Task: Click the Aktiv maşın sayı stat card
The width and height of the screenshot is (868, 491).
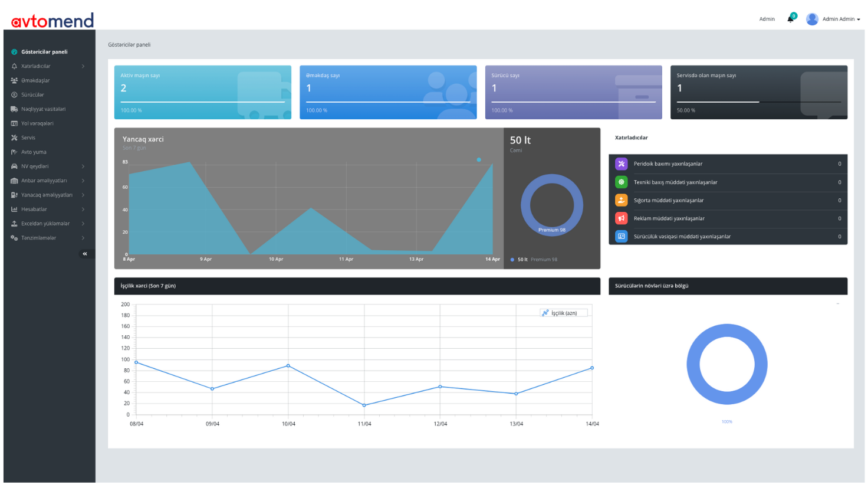Action: click(x=202, y=92)
